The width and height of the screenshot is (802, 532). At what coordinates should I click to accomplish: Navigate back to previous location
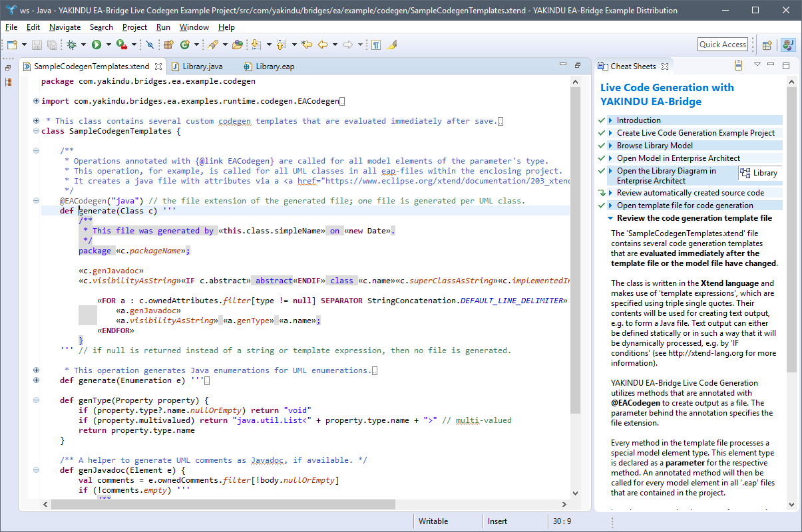click(323, 45)
